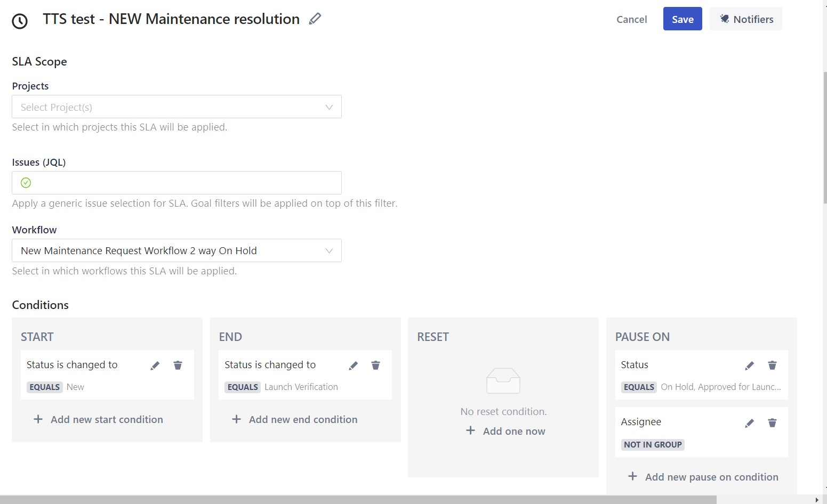Screen dimensions: 827x504
Task: Click the EQUALS tag in PAUSE ON Status
Action: (639, 387)
